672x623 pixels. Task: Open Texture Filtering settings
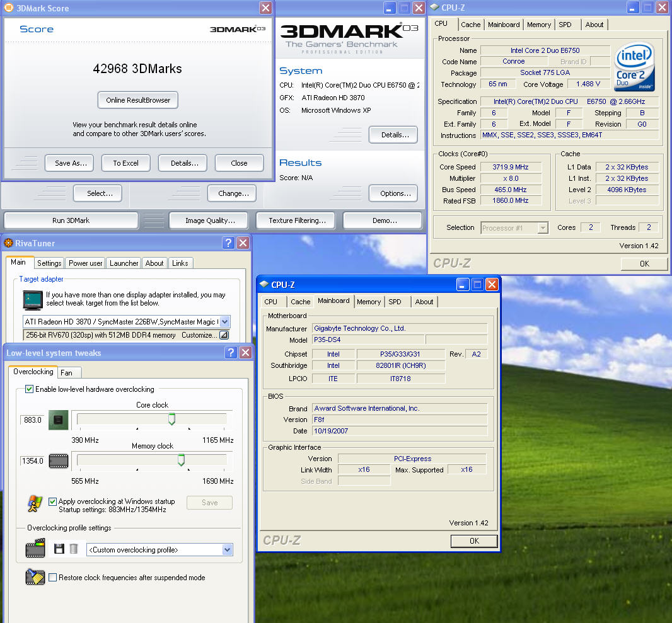[297, 220]
